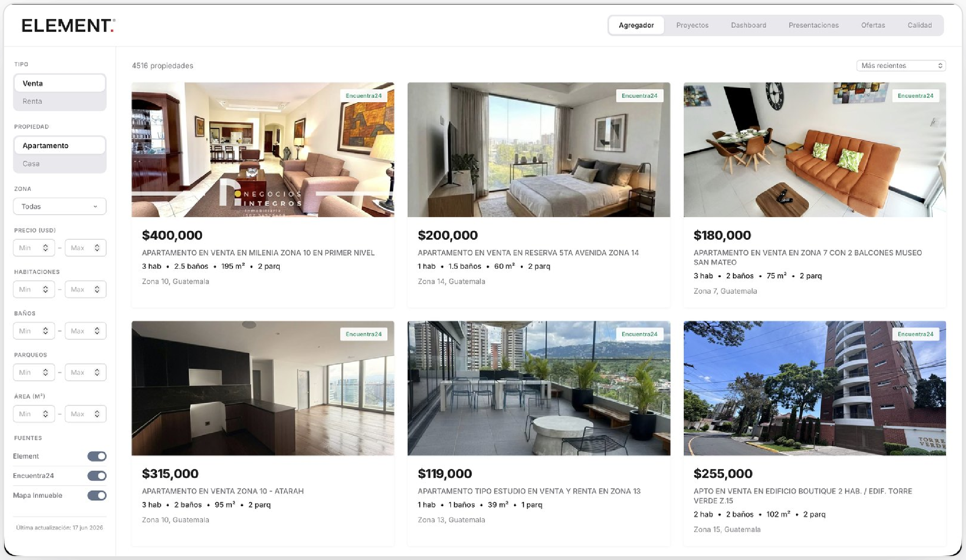The width and height of the screenshot is (966, 560).
Task: Disable the Encuentra24 source toggle
Action: tap(97, 475)
